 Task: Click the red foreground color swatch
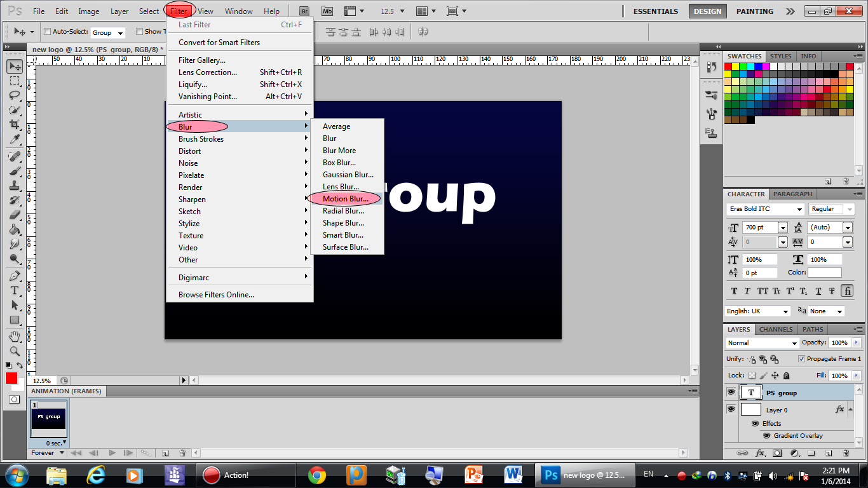(11, 378)
